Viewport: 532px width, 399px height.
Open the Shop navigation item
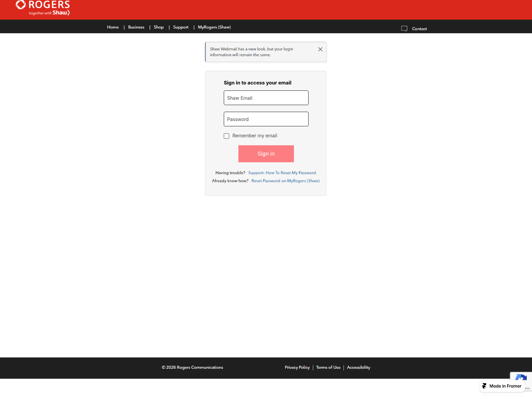click(x=159, y=27)
